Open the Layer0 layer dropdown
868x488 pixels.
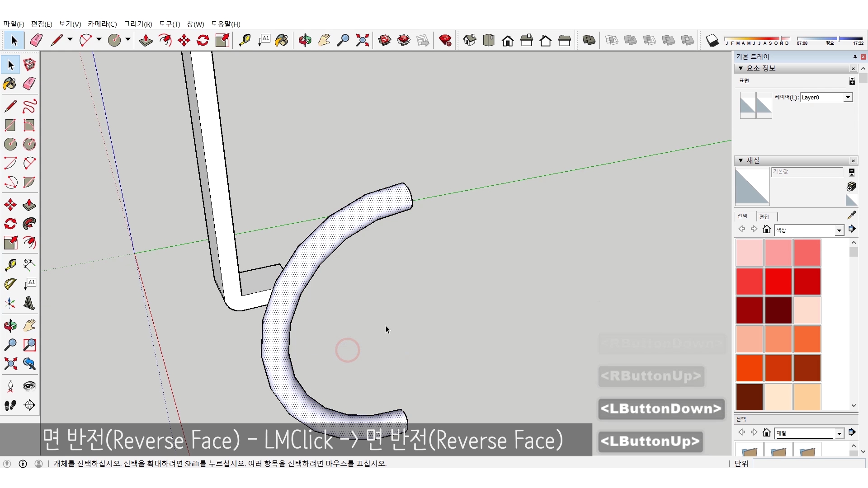click(848, 97)
